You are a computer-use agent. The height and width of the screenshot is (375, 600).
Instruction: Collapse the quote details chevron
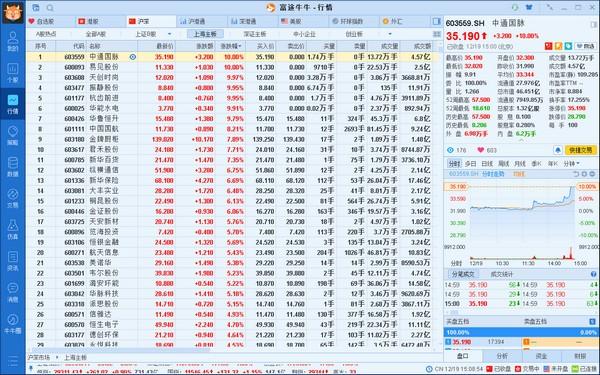pos(521,140)
